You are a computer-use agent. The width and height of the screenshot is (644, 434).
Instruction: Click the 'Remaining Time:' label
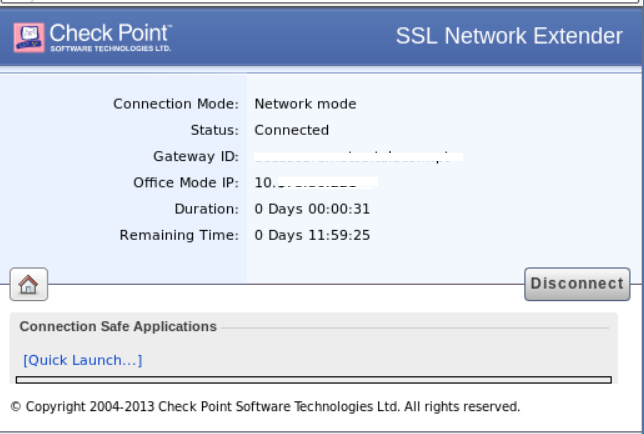coord(179,235)
